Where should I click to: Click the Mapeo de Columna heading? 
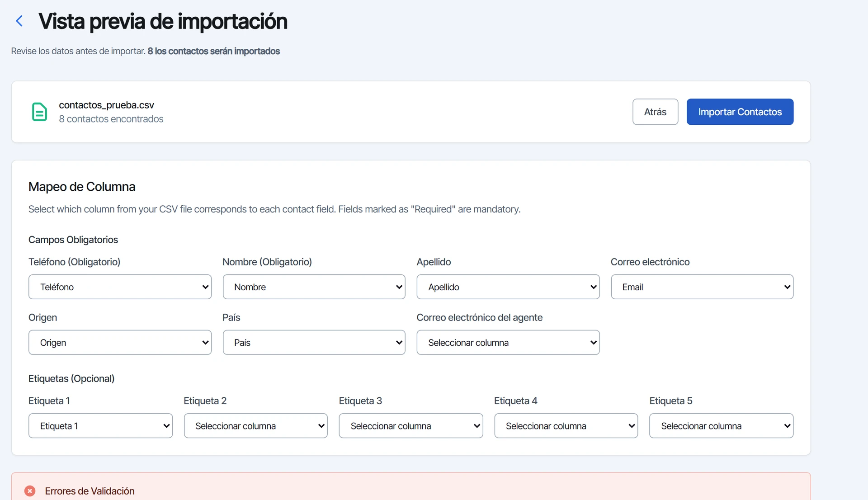click(82, 187)
